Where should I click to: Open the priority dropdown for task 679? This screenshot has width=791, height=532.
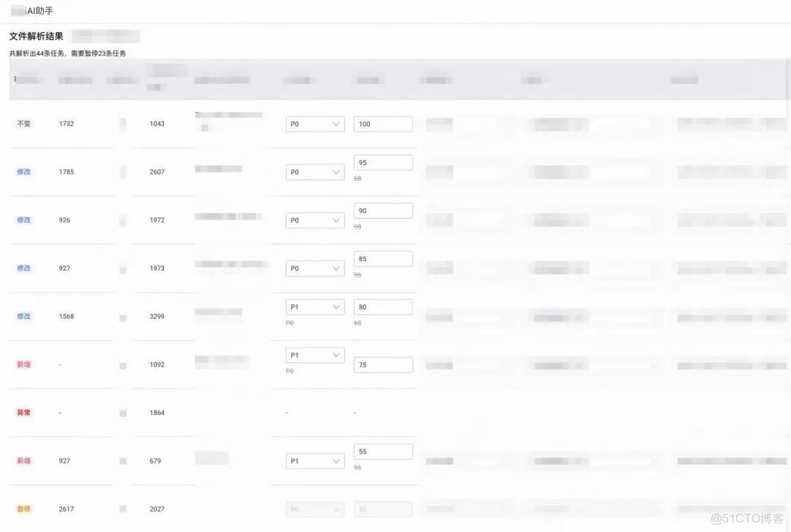315,461
